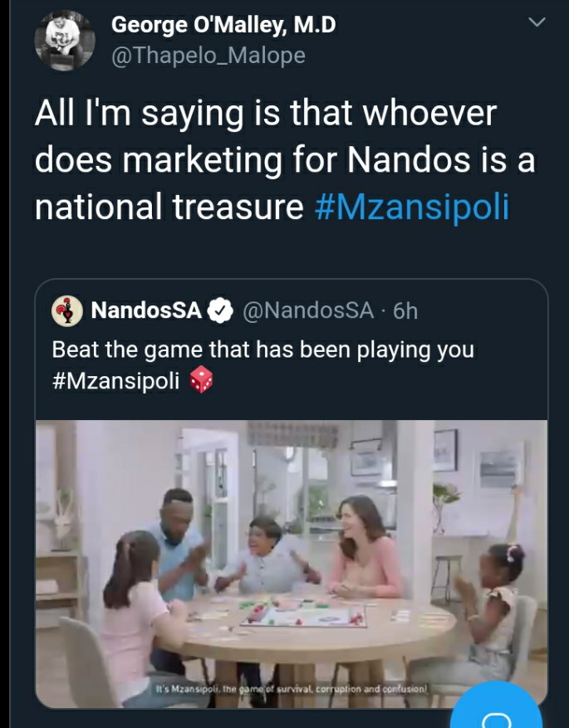Tap the #Mzansipoli hashtag in quoted tweet
Screen dimensions: 569x728
(115, 381)
